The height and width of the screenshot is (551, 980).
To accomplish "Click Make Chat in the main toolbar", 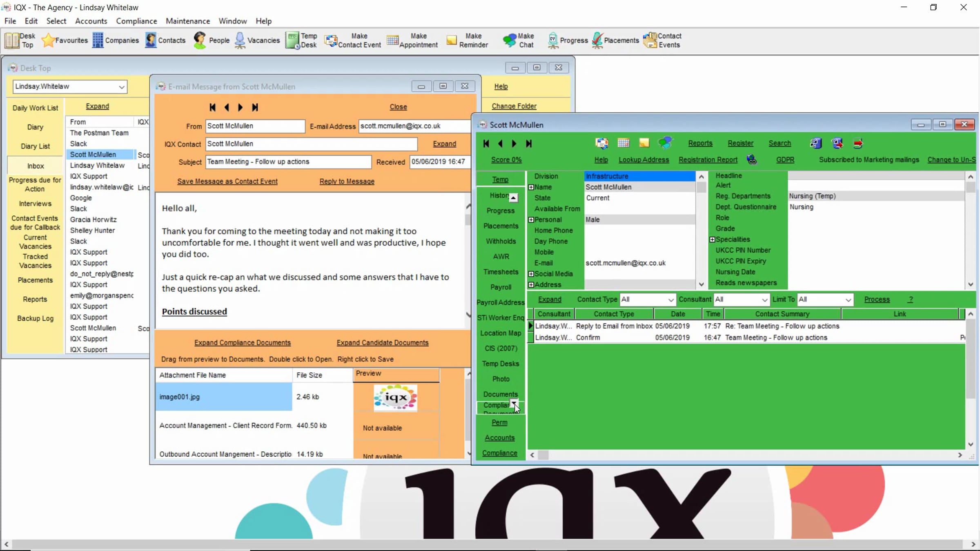I will tap(519, 40).
